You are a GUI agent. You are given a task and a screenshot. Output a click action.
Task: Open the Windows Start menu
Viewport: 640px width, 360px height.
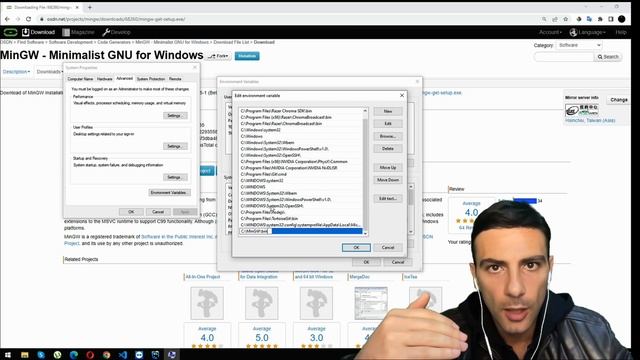click(x=7, y=354)
